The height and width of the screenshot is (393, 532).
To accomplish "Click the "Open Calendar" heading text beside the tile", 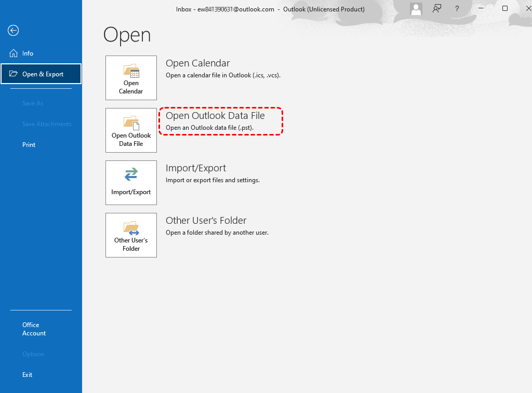I will coord(197,63).
